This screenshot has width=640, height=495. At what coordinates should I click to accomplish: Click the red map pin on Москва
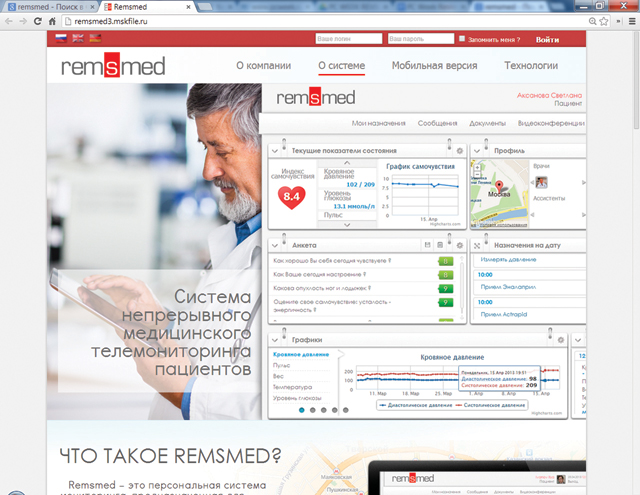499,187
